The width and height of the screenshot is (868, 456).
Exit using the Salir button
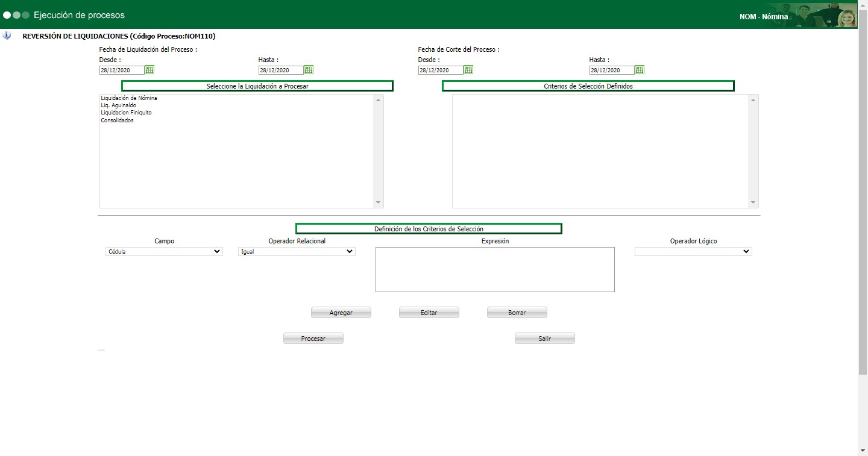tap(545, 339)
